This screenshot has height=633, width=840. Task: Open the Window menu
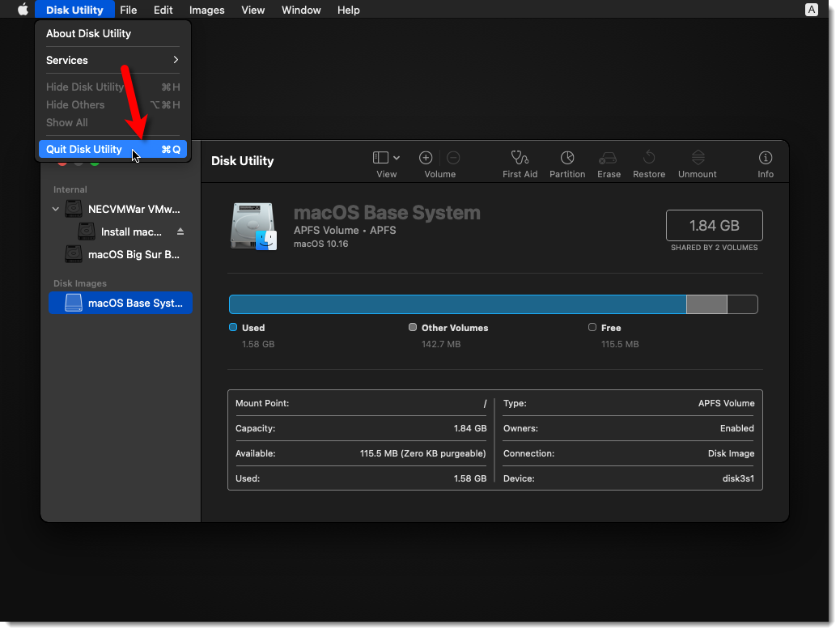click(301, 10)
